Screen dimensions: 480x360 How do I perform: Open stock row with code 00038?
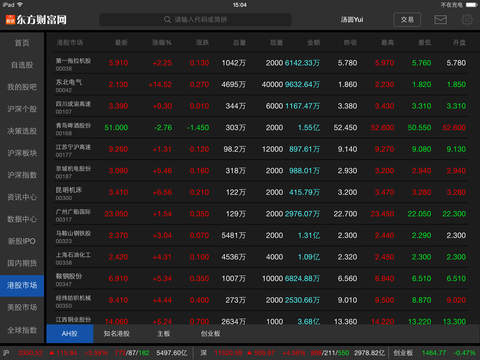(x=261, y=63)
